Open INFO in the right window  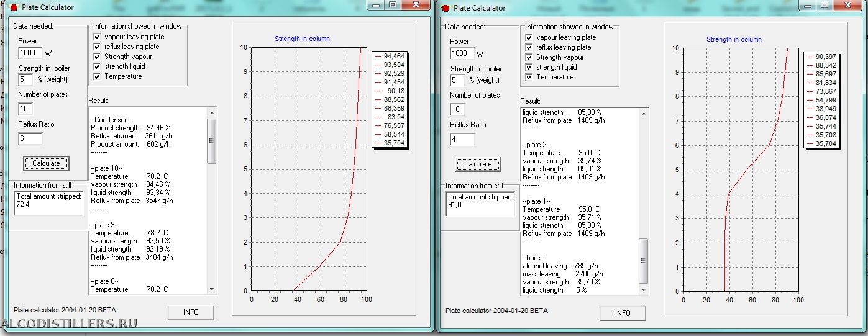(x=623, y=313)
